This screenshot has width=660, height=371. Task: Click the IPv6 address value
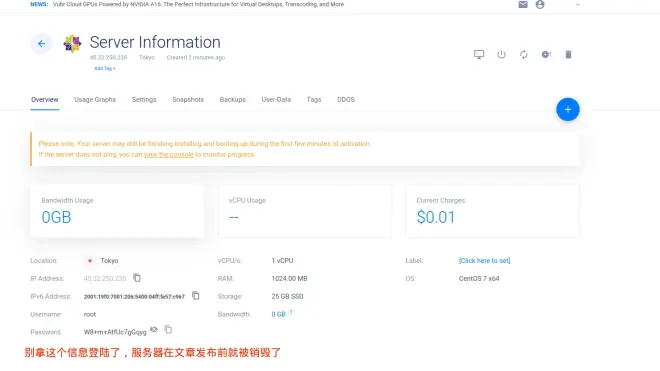[134, 296]
